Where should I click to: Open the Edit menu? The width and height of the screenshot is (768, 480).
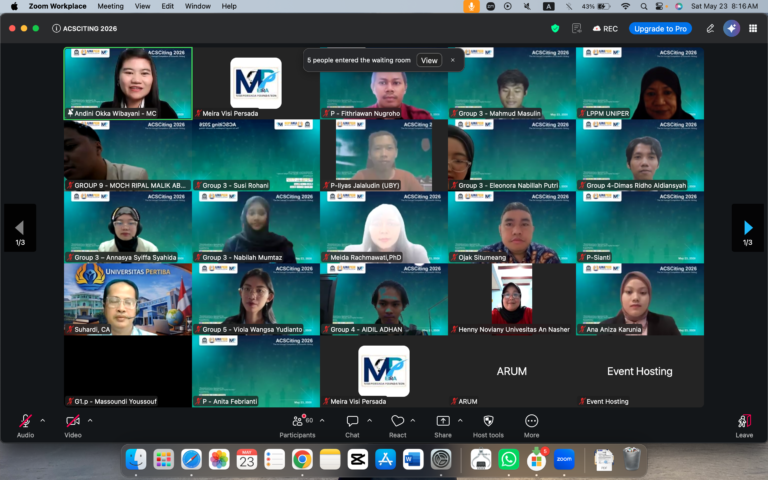click(168, 6)
